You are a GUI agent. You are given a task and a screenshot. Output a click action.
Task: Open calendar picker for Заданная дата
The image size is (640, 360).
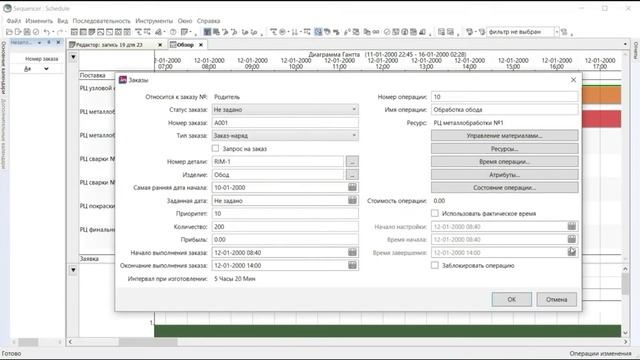(352, 200)
